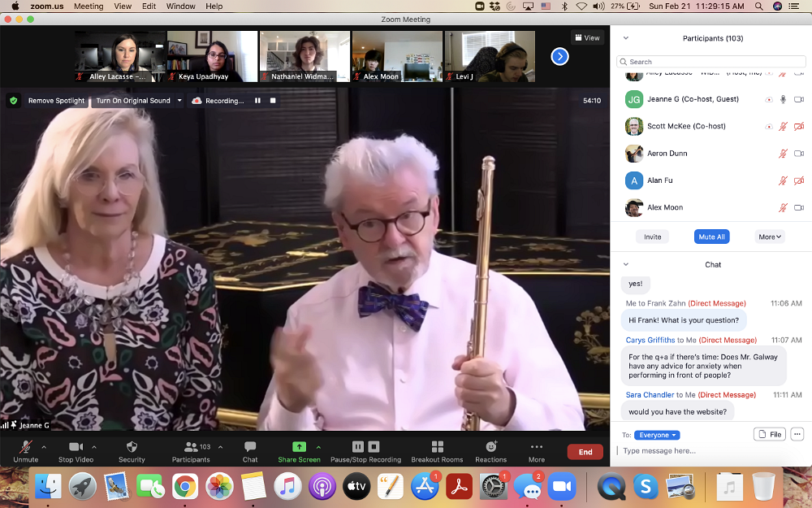Viewport: 812px width, 508px height.
Task: Toggle Jeanne G camera icon
Action: click(798, 99)
